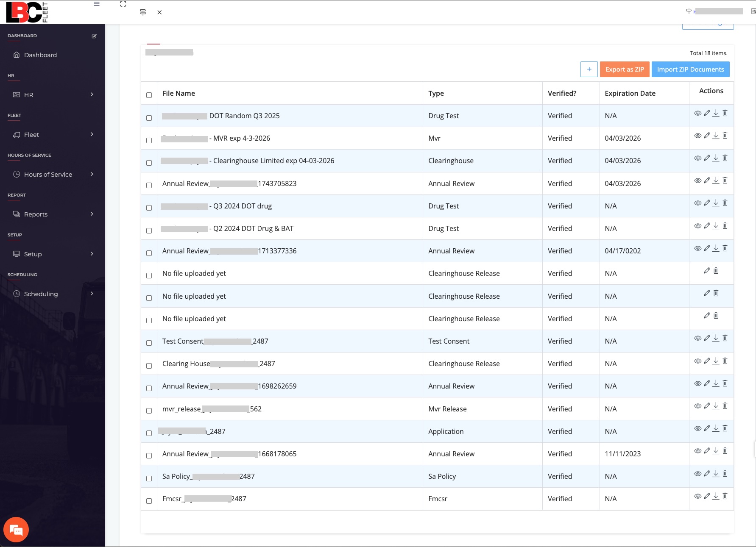756x547 pixels.
Task: Click the view eye icon for DOT Random Q3 2025
Action: click(x=697, y=113)
